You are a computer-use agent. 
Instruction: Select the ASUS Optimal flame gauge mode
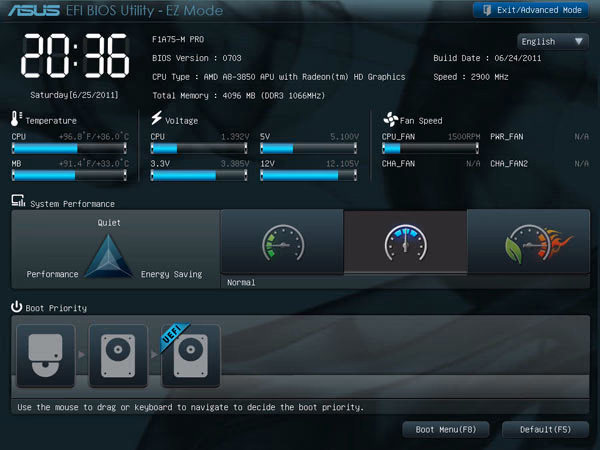click(529, 242)
